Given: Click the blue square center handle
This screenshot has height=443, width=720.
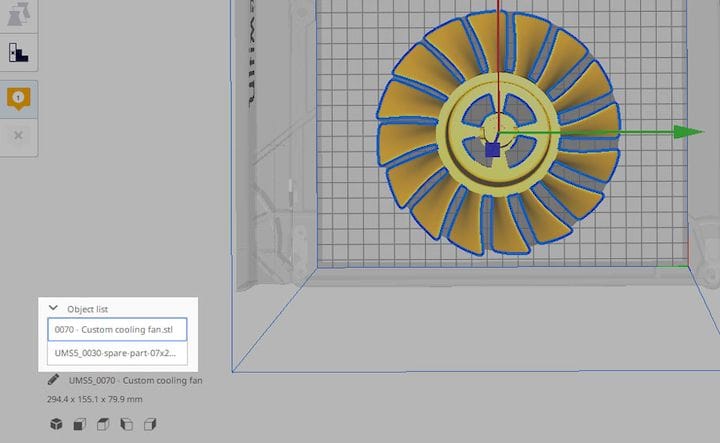Looking at the screenshot, I should click(492, 150).
